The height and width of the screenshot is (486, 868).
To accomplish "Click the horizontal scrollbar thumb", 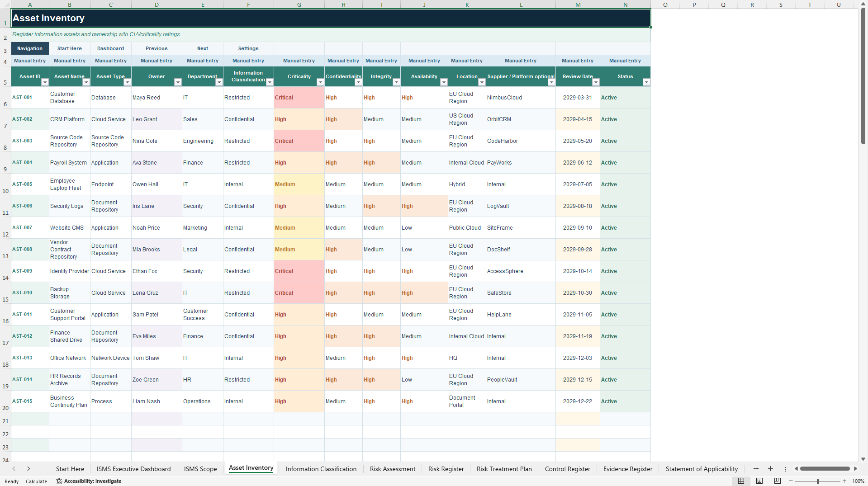I will (x=825, y=469).
